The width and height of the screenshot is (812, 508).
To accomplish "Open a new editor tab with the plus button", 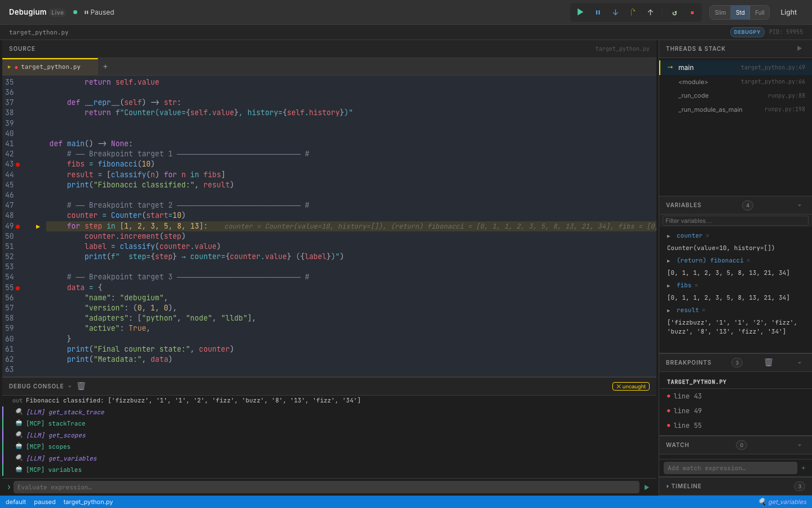I will (x=105, y=67).
